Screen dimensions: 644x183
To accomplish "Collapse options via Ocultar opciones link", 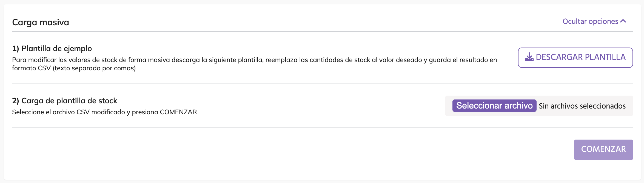I will pos(590,21).
